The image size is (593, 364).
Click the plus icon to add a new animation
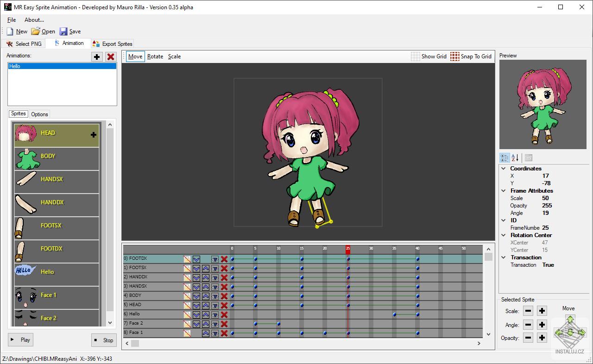[x=96, y=57]
